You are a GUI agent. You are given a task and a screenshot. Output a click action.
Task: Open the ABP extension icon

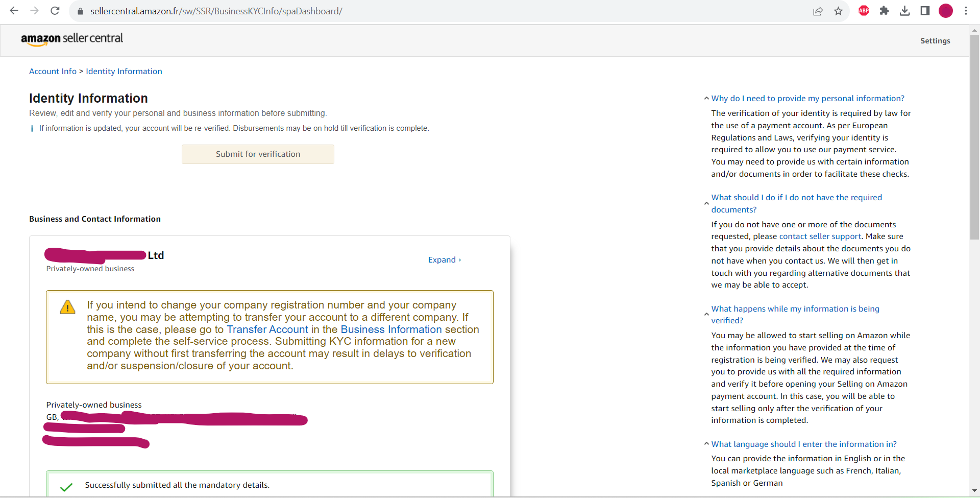point(864,11)
